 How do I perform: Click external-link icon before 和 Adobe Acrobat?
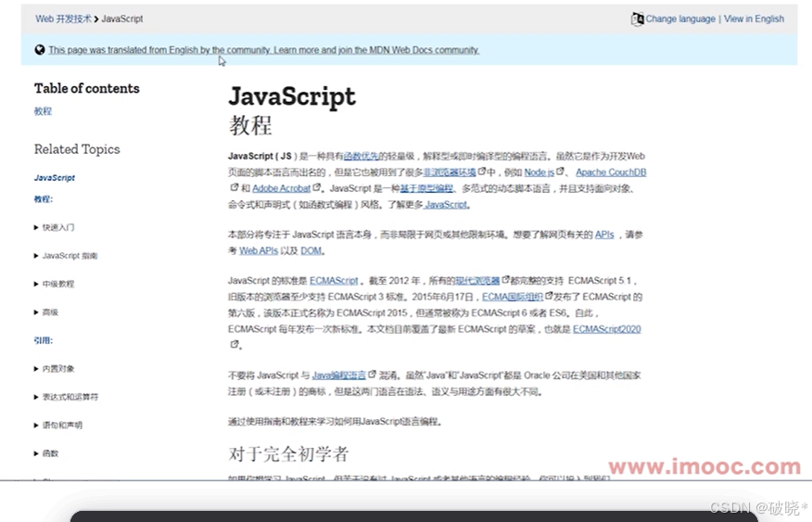tap(235, 187)
